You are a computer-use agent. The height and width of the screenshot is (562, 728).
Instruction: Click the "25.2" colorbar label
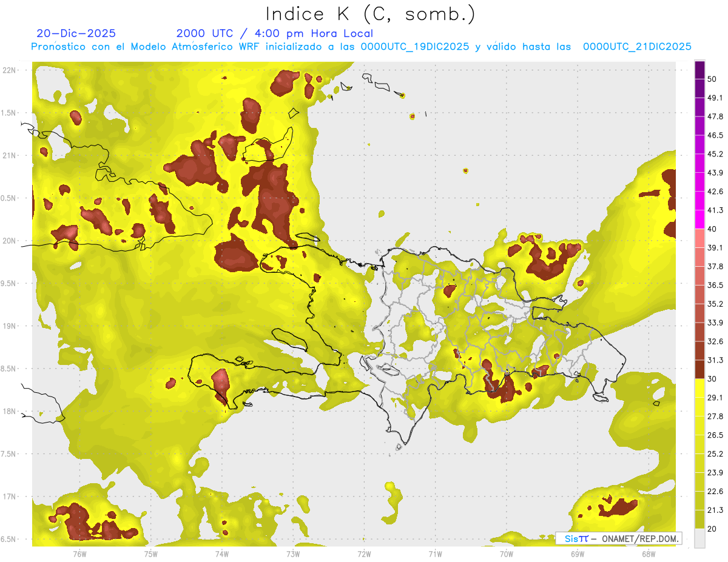coord(715,454)
